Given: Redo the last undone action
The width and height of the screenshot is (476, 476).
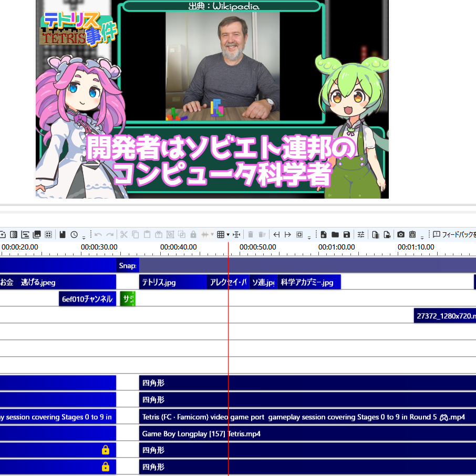Looking at the screenshot, I should pyautogui.click(x=110, y=234).
